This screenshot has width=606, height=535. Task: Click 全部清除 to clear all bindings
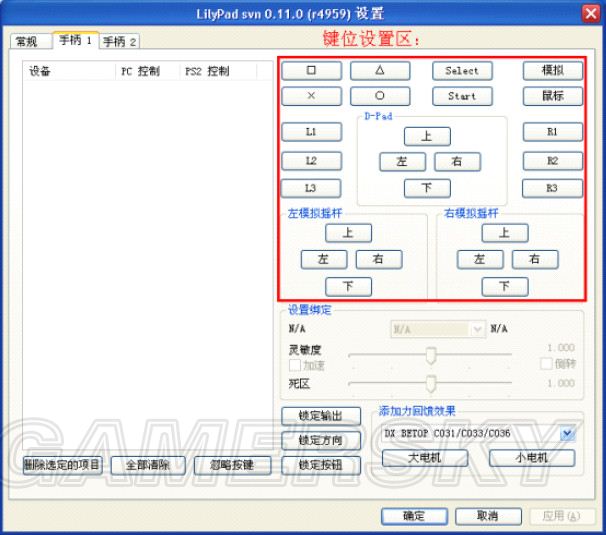(148, 465)
